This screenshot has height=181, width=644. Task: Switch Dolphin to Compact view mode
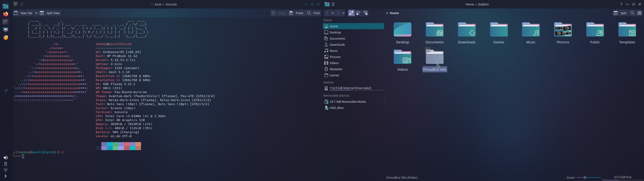point(358,13)
